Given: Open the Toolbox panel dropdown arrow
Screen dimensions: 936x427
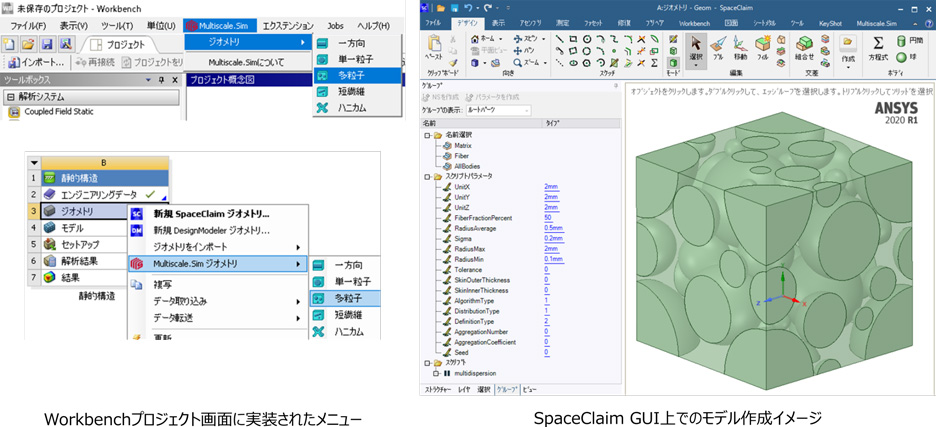Looking at the screenshot, I should (x=149, y=80).
